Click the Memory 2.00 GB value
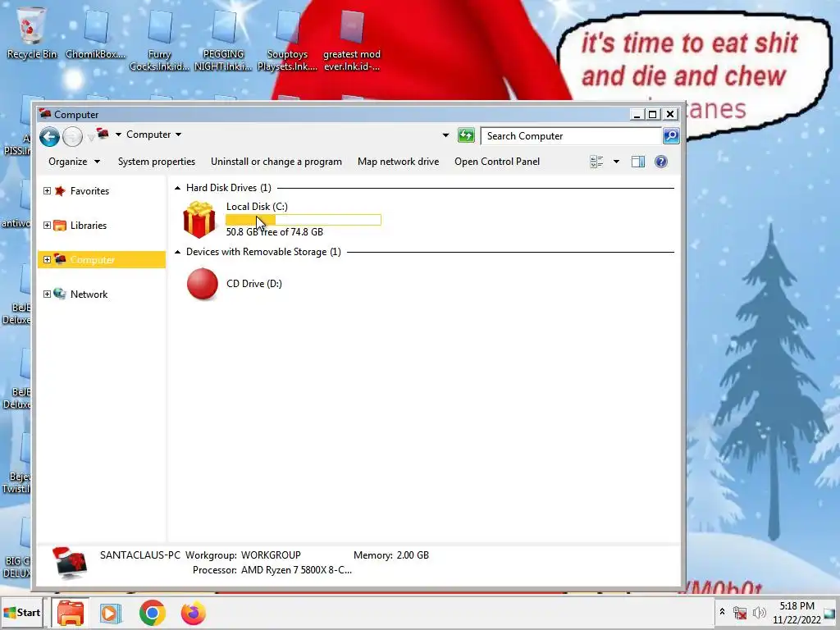 [413, 555]
